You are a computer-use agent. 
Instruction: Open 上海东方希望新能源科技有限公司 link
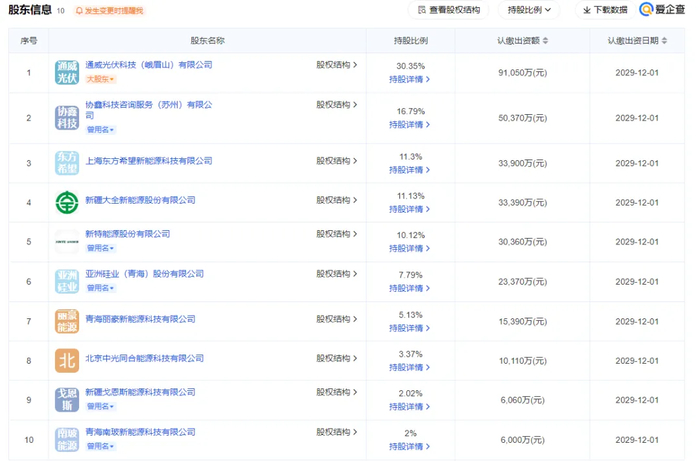coord(149,161)
